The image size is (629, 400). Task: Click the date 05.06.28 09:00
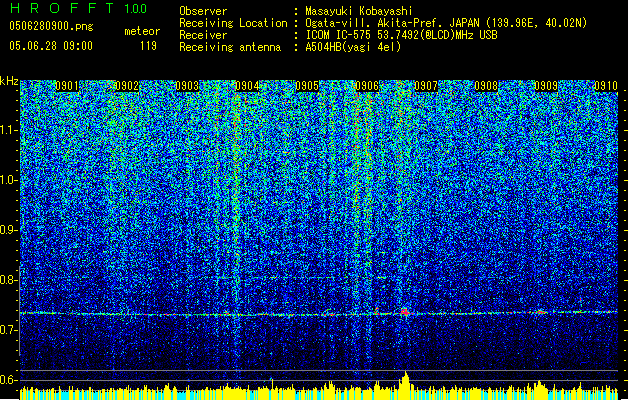coord(51,46)
